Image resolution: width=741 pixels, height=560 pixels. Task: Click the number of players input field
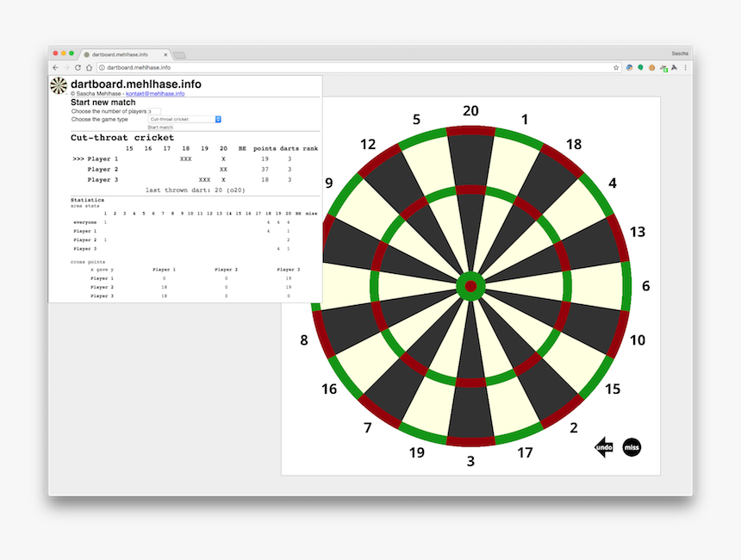pos(154,111)
